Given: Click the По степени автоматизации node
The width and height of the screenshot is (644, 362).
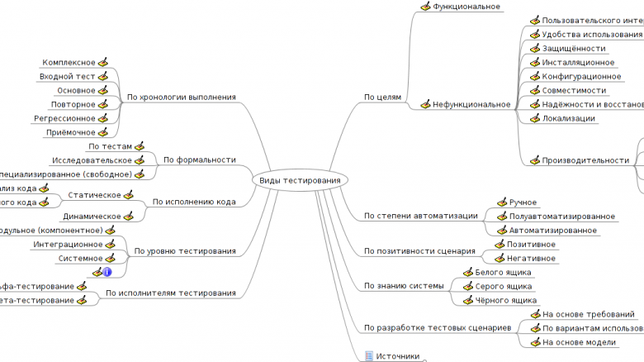Looking at the screenshot, I should click(421, 216).
